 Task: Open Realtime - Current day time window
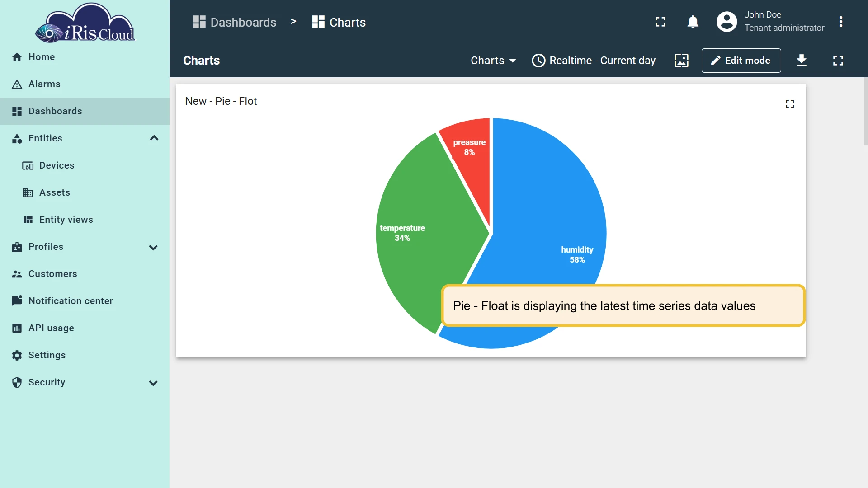point(594,61)
